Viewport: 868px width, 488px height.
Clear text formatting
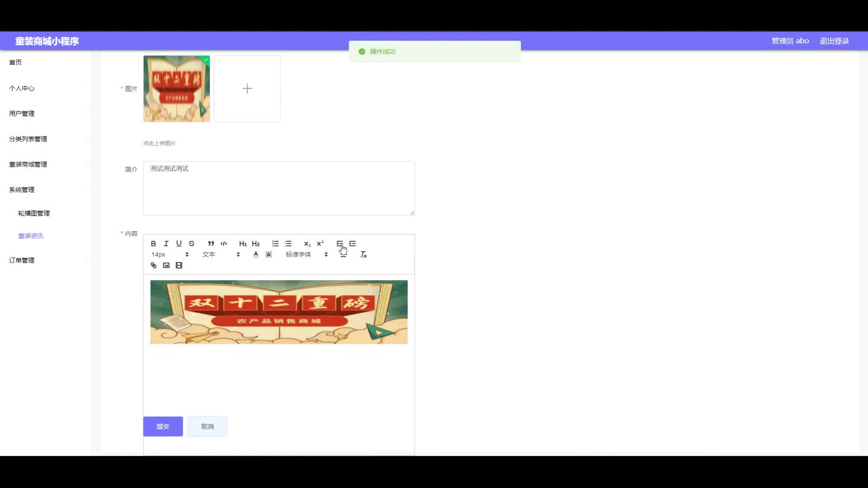(x=363, y=254)
